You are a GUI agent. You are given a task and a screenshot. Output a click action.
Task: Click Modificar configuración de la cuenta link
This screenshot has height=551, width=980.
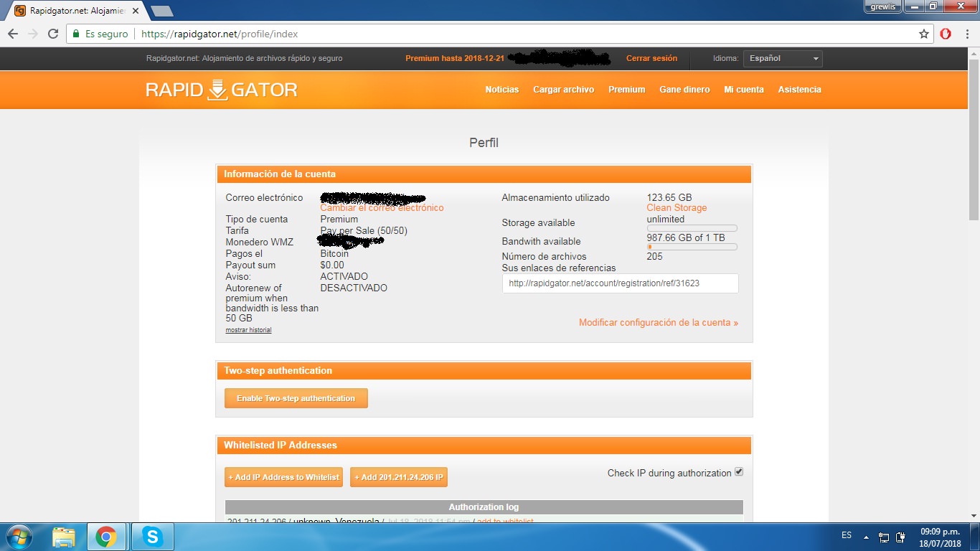pos(658,323)
